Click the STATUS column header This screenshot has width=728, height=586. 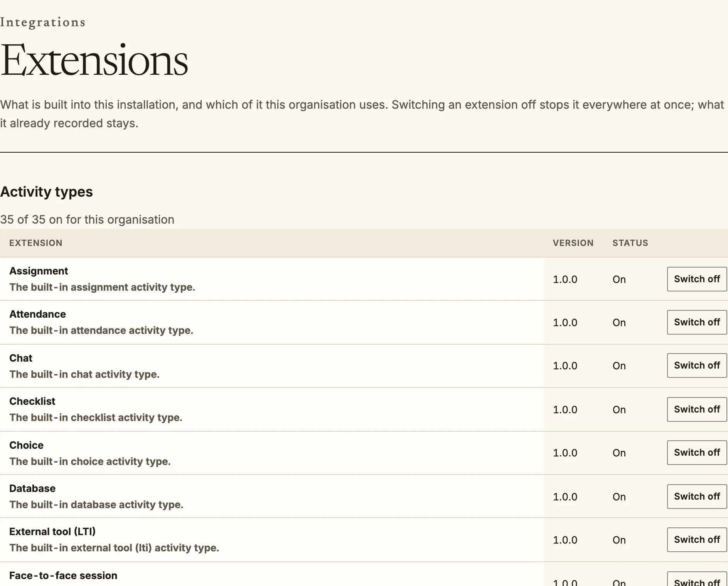point(630,243)
